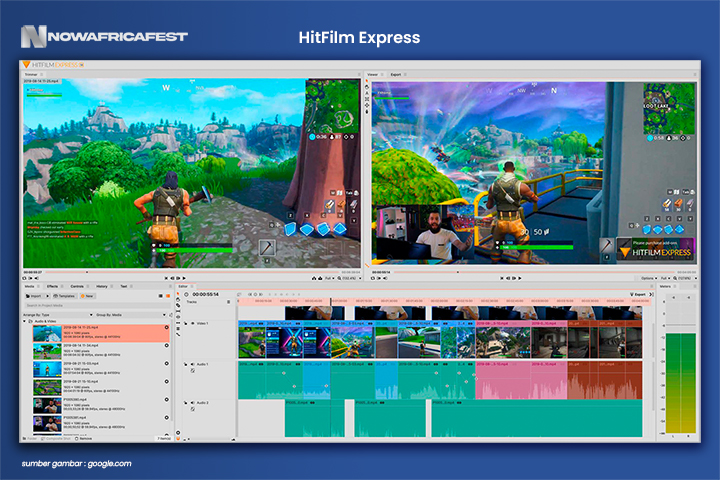Viewport: 720px width, 480px height.
Task: Open settings gear for 2019-08-14 11-25.mp4
Action: pyautogui.click(x=167, y=328)
